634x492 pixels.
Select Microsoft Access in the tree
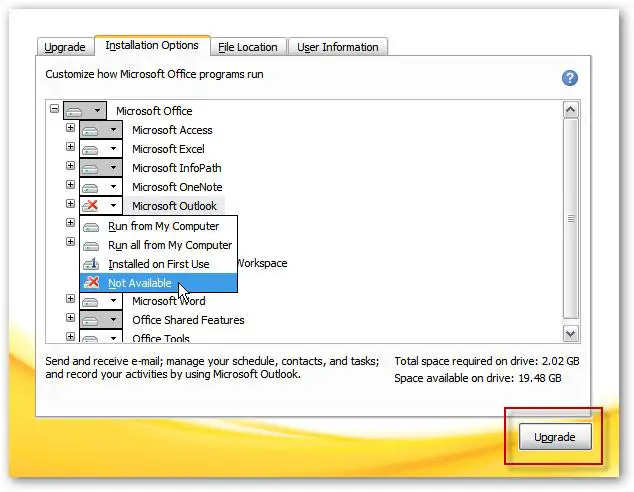point(172,130)
